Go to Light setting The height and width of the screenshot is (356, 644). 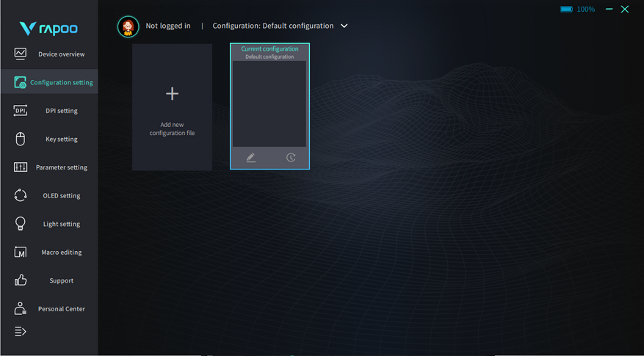pos(62,224)
